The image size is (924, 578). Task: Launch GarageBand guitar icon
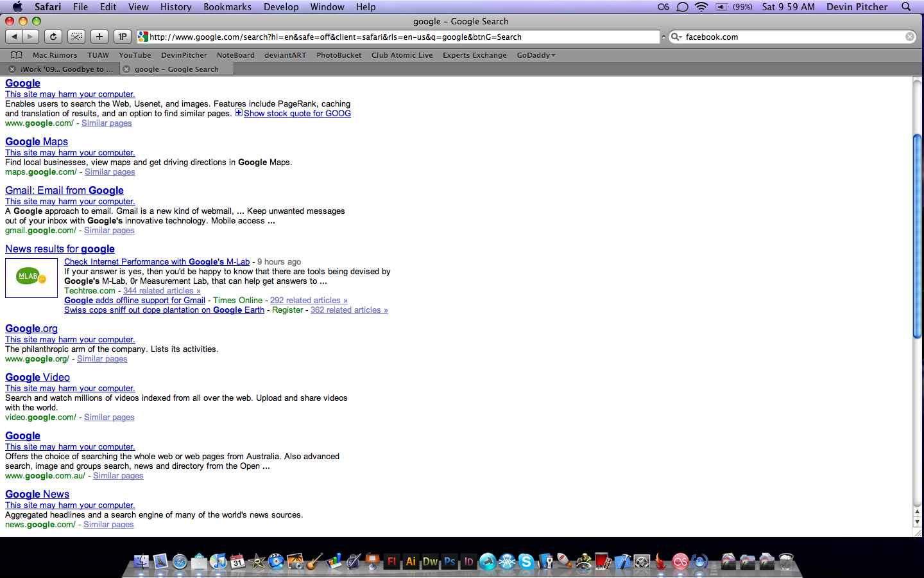[314, 562]
